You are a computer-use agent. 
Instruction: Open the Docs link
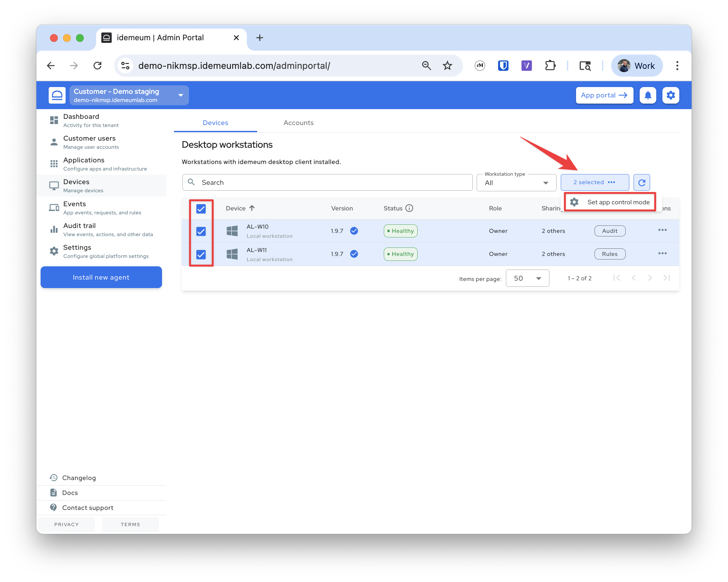coord(101,492)
